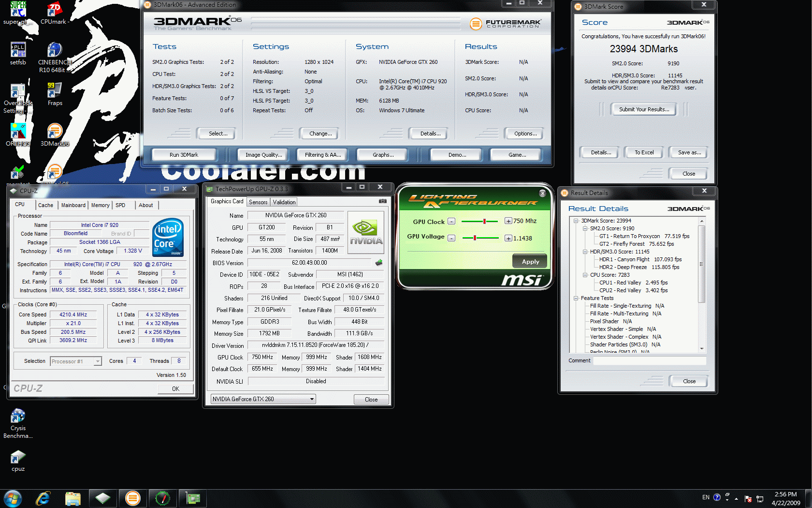
Task: Open the help icon in system tray
Action: click(x=717, y=497)
